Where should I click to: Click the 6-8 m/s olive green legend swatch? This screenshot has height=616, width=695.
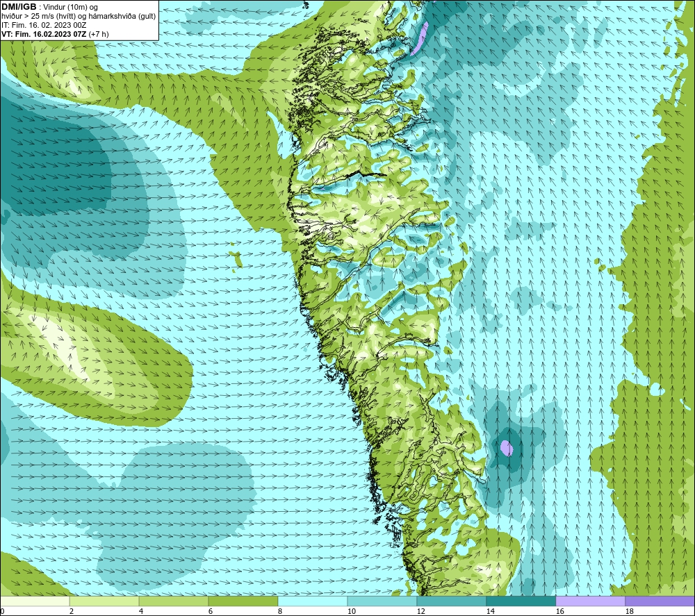coord(243,601)
